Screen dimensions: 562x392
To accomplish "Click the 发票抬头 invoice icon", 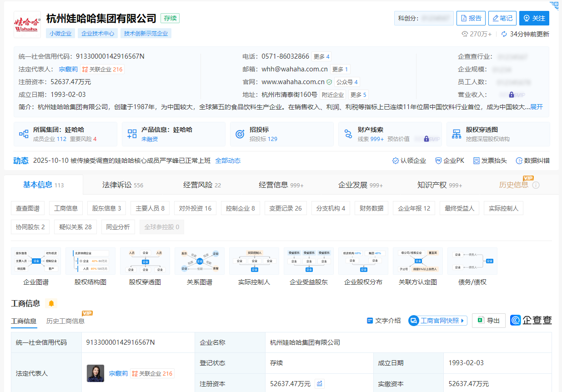I will click(477, 161).
